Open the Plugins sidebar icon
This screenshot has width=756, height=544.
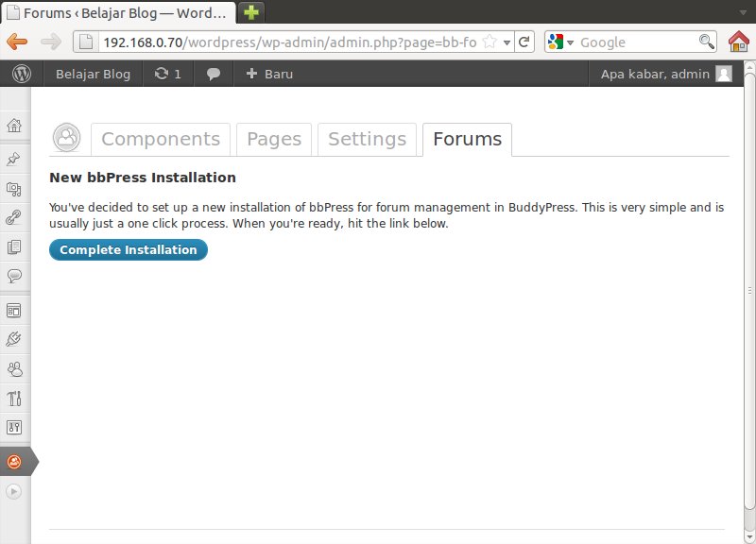(x=14, y=338)
